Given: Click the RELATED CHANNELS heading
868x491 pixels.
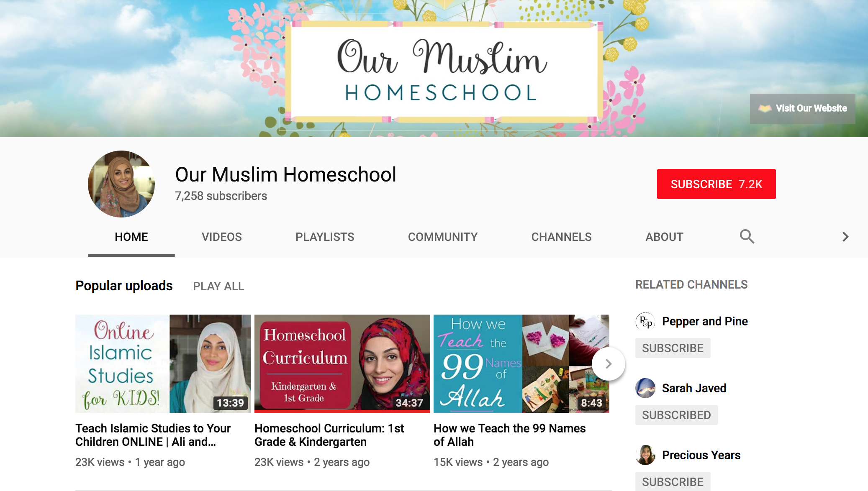Looking at the screenshot, I should [x=691, y=285].
